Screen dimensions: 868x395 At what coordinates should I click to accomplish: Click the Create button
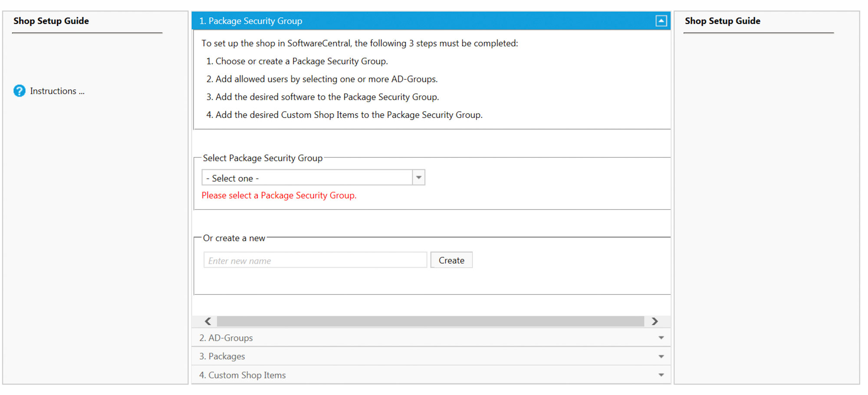451,260
